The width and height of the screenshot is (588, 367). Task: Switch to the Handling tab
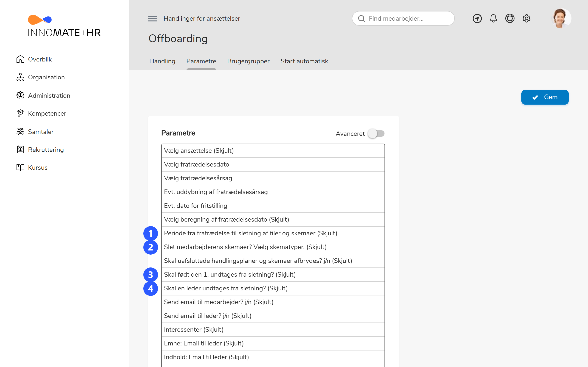[162, 61]
